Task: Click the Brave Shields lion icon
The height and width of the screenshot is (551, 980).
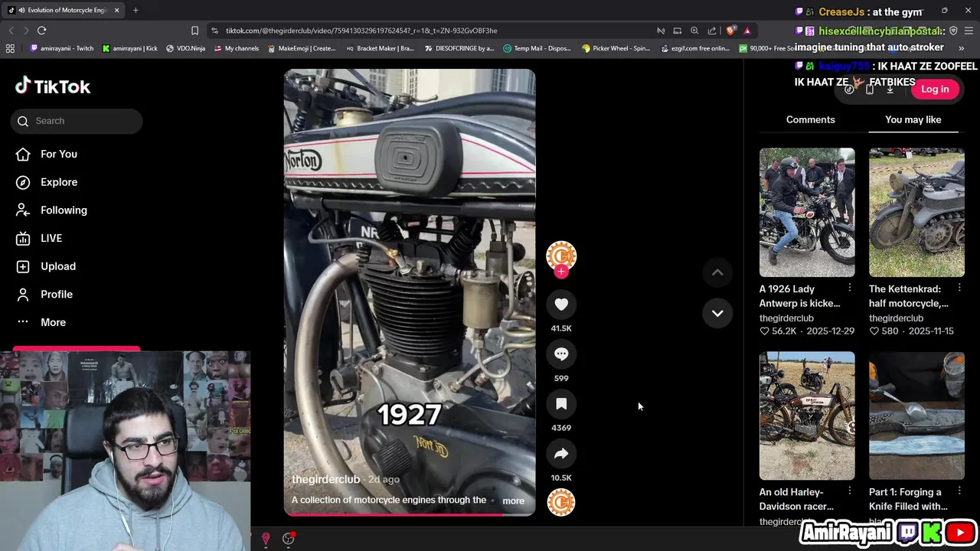Action: [730, 31]
